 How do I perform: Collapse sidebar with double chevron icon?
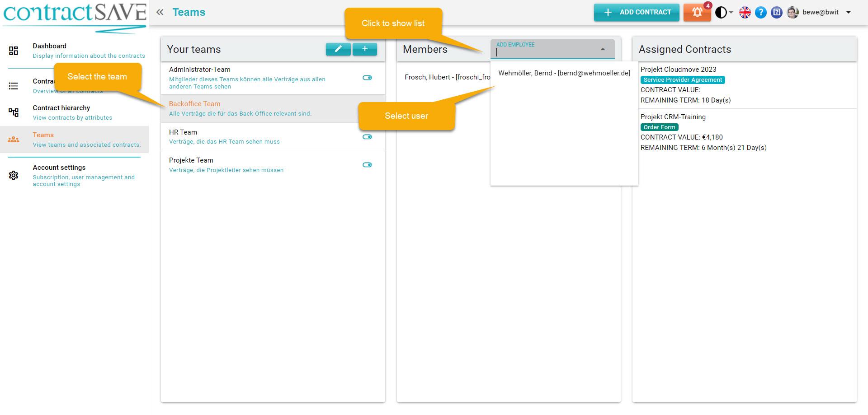(x=160, y=12)
